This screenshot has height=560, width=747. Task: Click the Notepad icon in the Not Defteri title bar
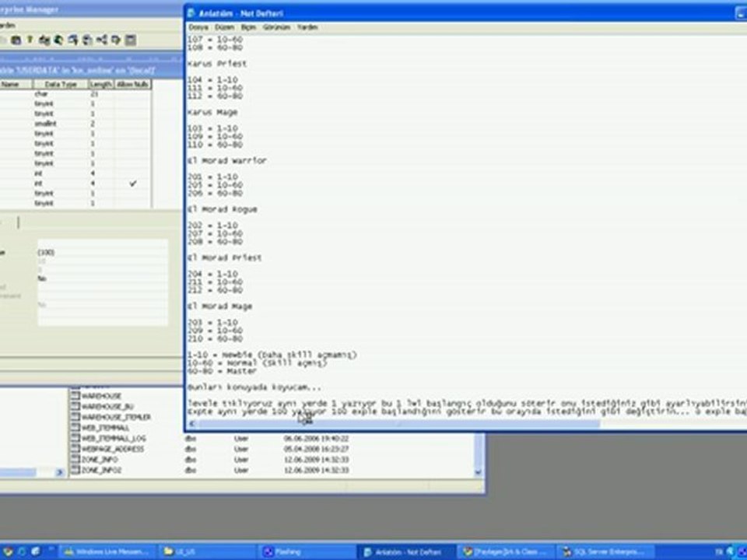pos(191,13)
